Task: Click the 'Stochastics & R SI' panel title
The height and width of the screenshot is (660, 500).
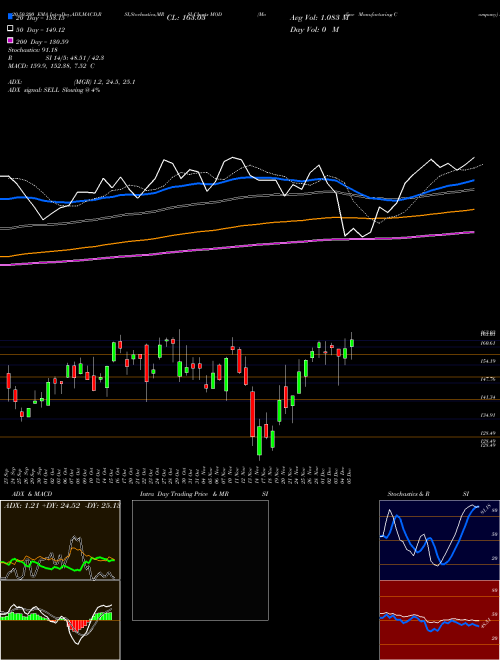Action: [x=428, y=494]
